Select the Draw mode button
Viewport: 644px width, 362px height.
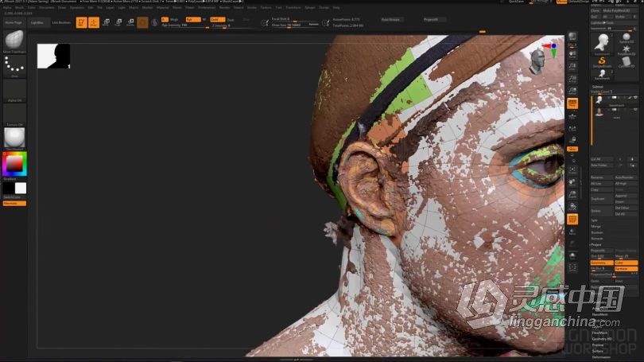pyautogui.click(x=94, y=22)
